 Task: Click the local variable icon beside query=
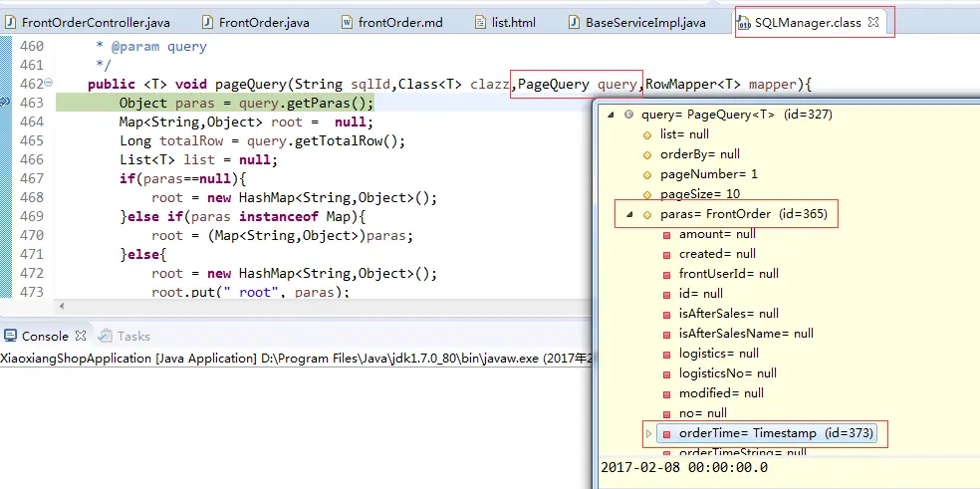coord(628,115)
